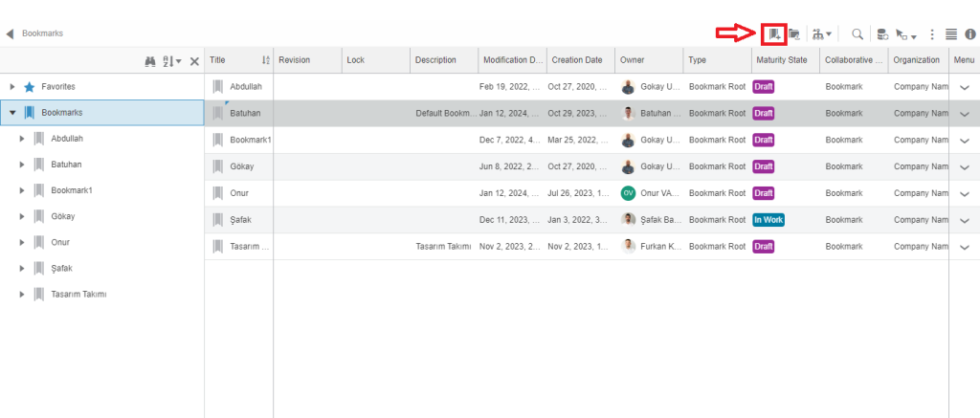980x418 pixels.
Task: Click the folder icon next to new bookmark
Action: click(x=794, y=33)
